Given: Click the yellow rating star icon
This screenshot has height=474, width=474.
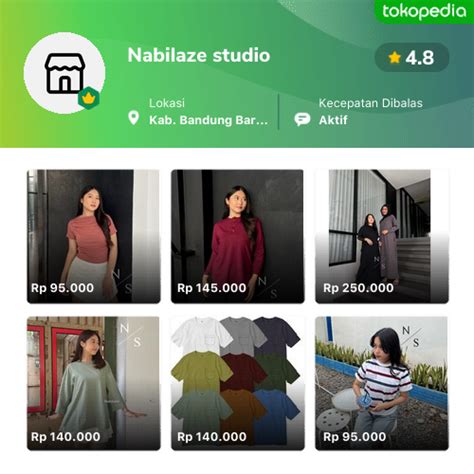Looking at the screenshot, I should coord(394,57).
